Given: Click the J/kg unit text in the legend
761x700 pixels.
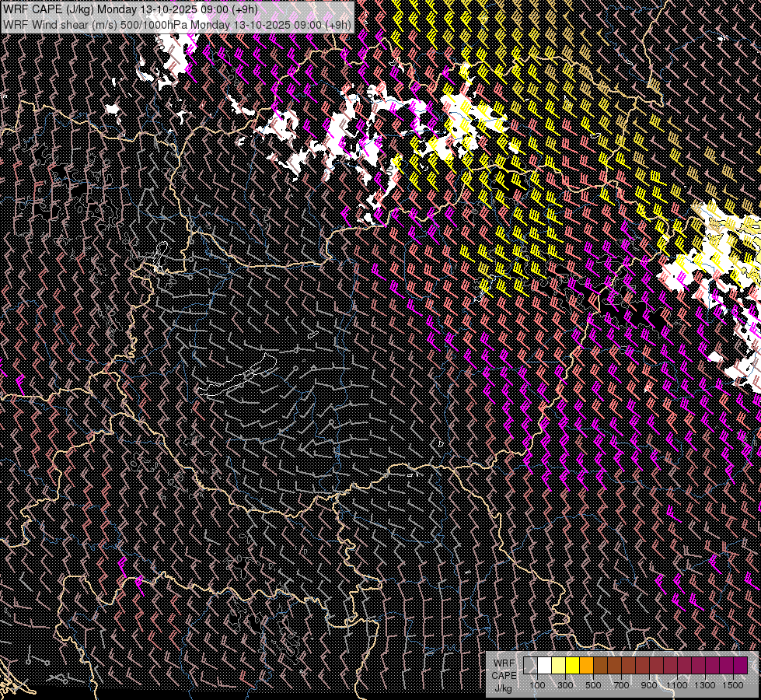Looking at the screenshot, I should click(x=503, y=688).
